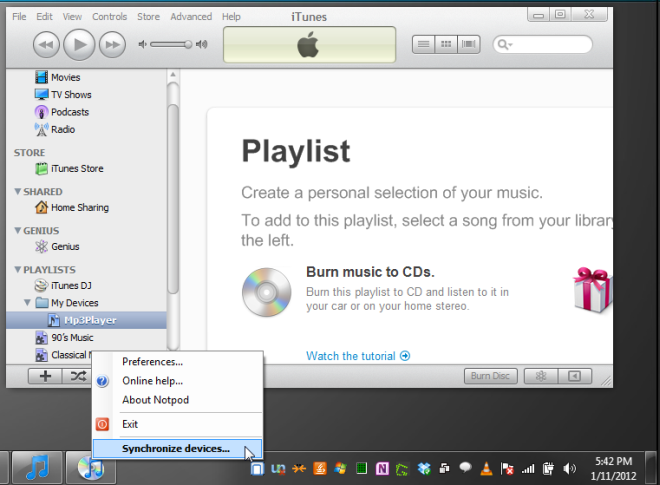Collapse the GENIUS section

click(18, 231)
